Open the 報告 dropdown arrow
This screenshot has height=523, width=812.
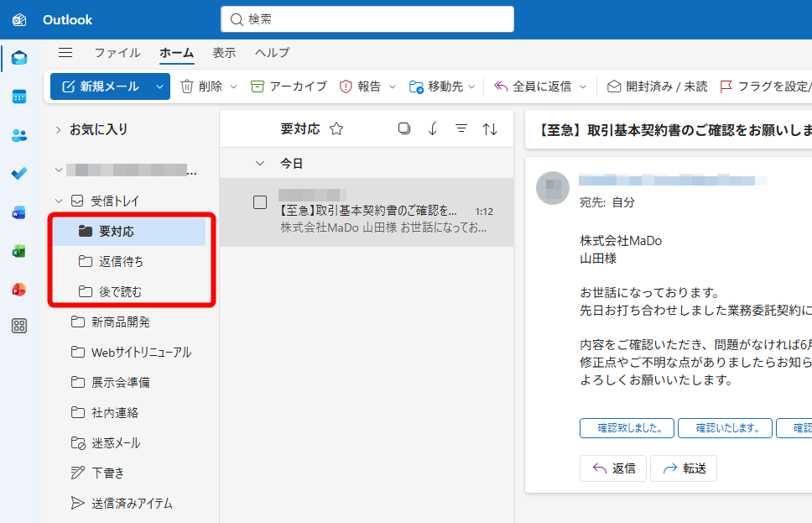pyautogui.click(x=393, y=86)
